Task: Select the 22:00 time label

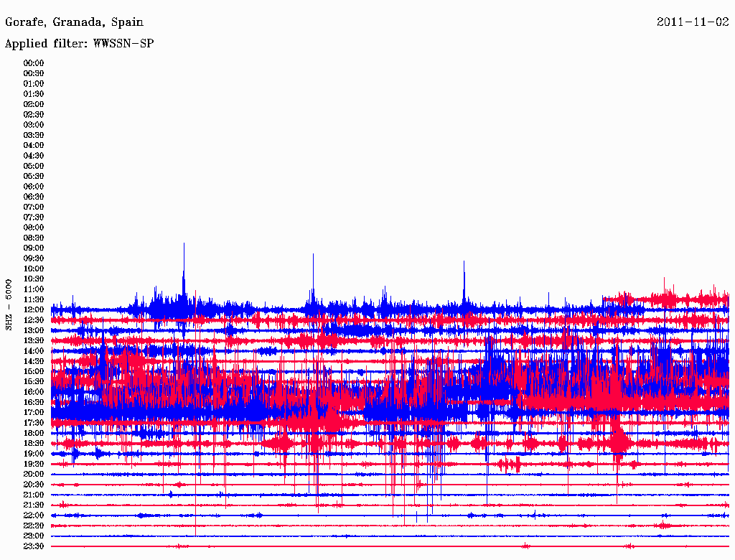Action: (34, 515)
